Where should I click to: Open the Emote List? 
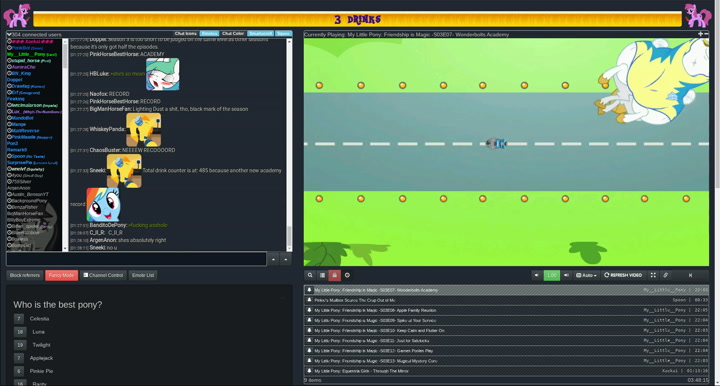point(143,275)
